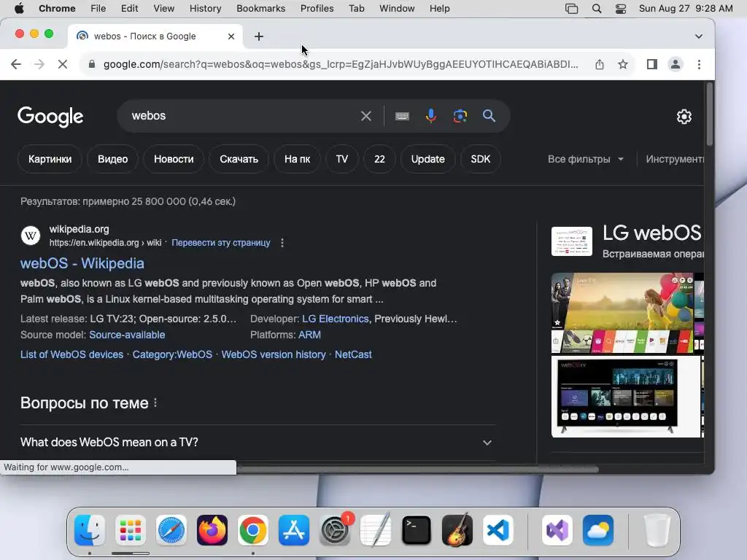Filter results by Видео
This screenshot has height=560, width=747.
click(112, 159)
